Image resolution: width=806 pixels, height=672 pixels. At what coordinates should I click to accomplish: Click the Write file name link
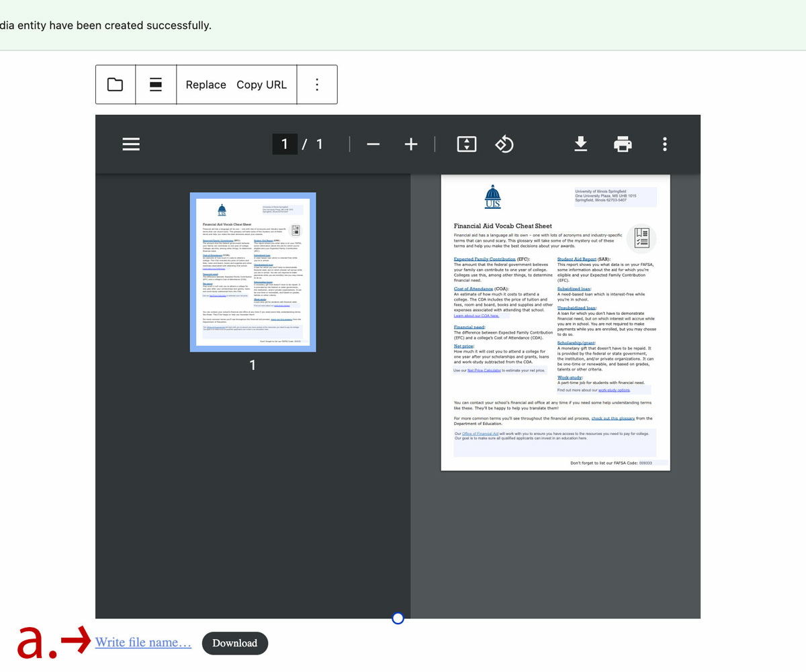click(143, 642)
